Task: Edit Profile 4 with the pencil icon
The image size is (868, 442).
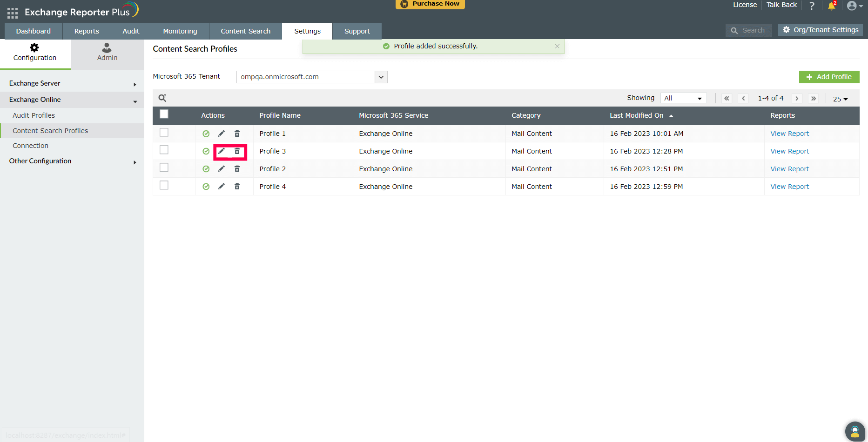Action: pos(222,187)
